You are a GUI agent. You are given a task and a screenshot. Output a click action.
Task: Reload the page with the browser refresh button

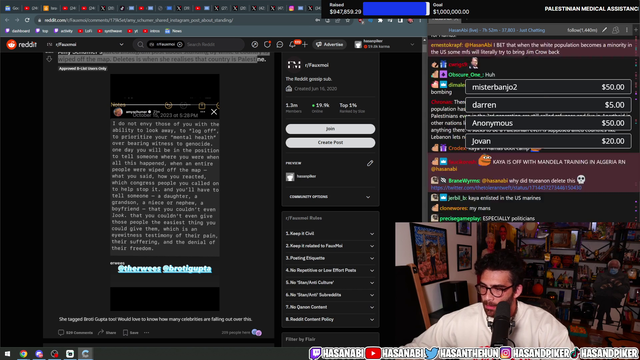click(x=27, y=20)
